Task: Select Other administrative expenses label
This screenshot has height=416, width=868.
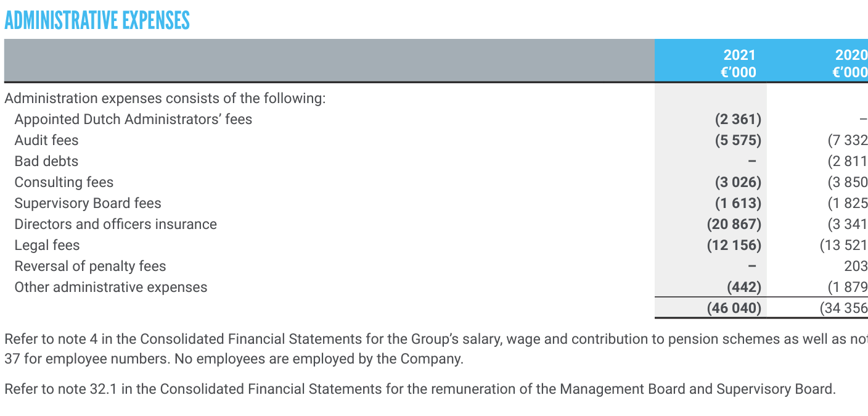Action: [x=111, y=287]
